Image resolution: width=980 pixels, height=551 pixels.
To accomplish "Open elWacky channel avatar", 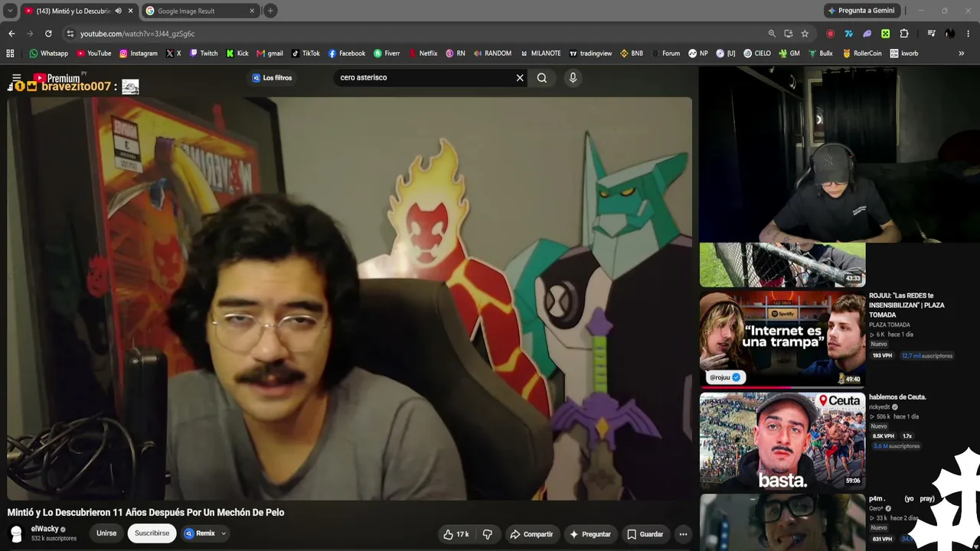I will point(16,533).
